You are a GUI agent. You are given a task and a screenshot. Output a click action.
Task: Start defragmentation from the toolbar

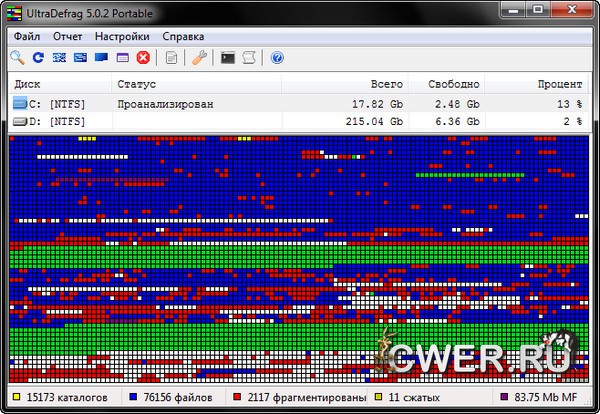pos(59,58)
